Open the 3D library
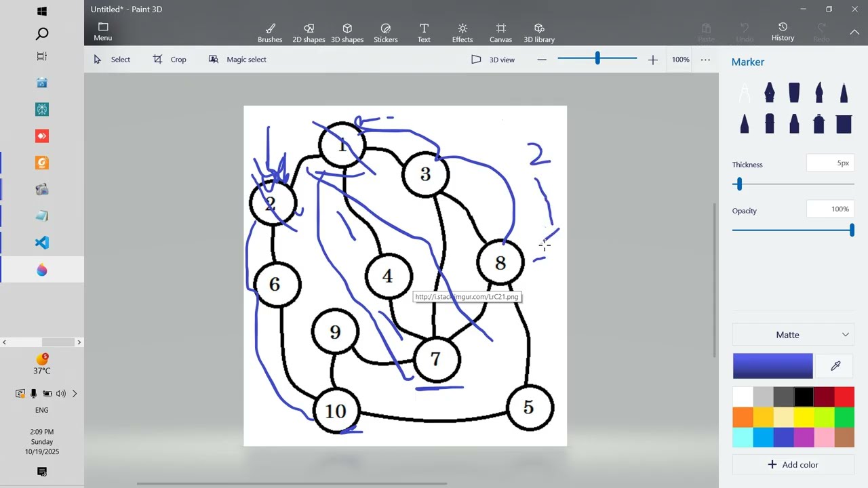The image size is (868, 488). tap(539, 33)
